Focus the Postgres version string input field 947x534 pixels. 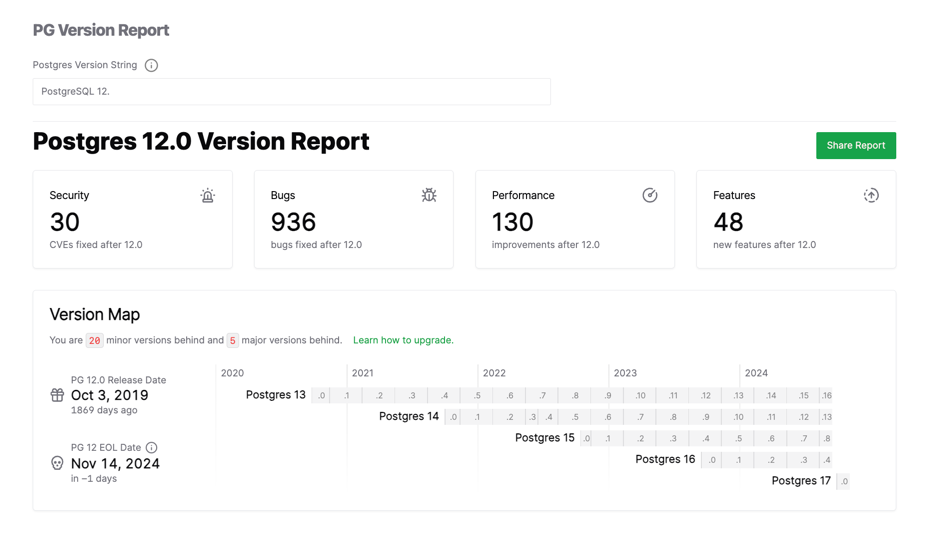point(291,92)
